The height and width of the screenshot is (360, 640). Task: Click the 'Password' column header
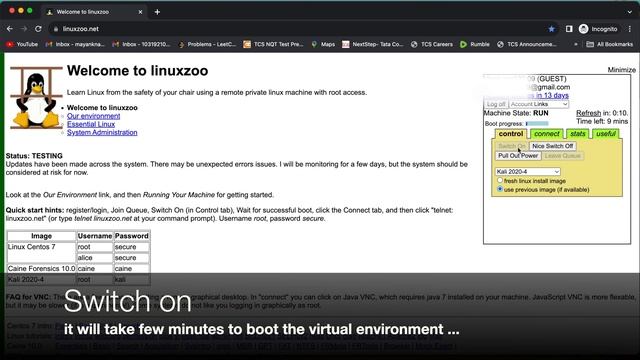[x=131, y=236]
